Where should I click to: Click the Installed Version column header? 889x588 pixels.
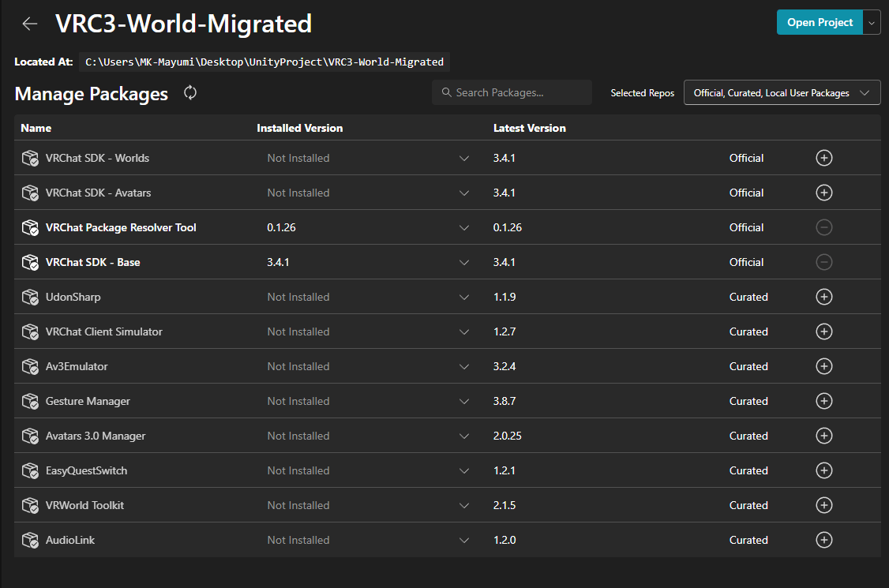(299, 128)
